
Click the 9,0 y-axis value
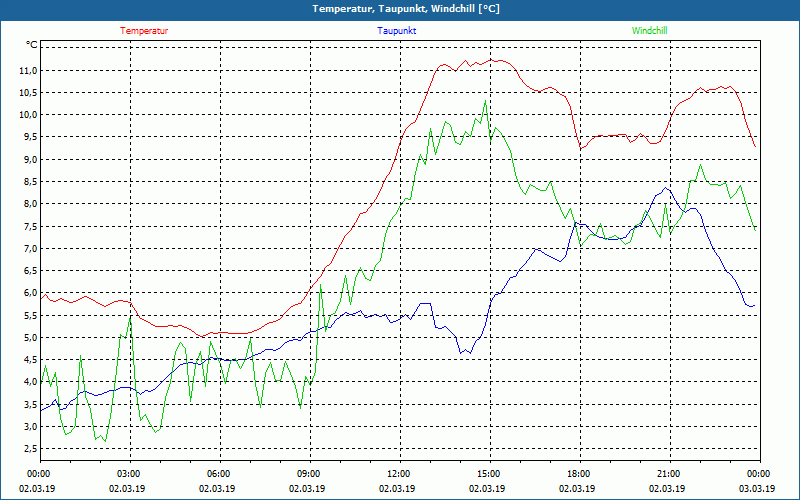30,160
